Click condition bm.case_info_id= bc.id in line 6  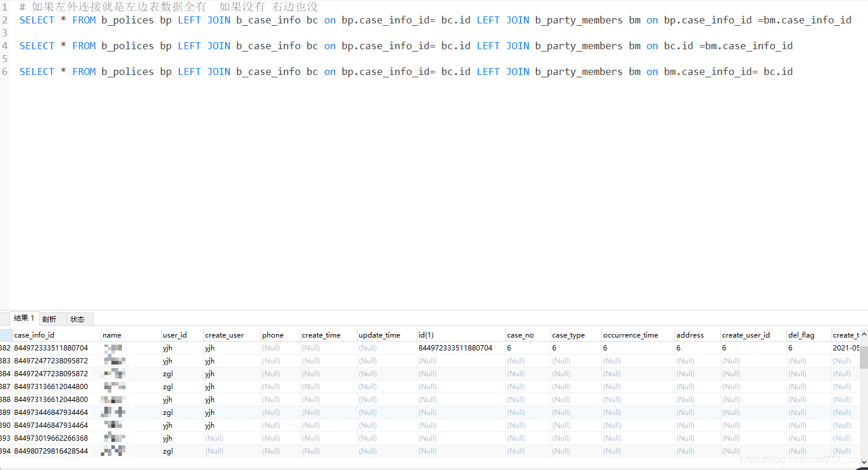click(729, 71)
